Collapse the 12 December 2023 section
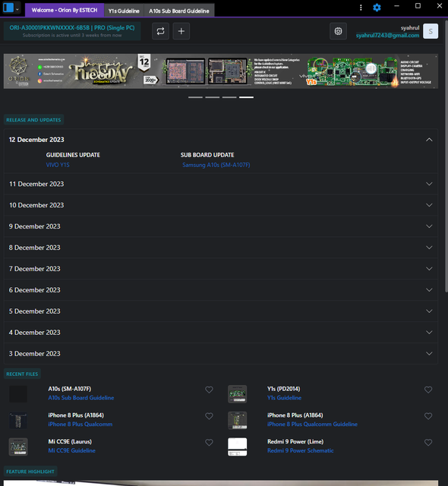 221,140
